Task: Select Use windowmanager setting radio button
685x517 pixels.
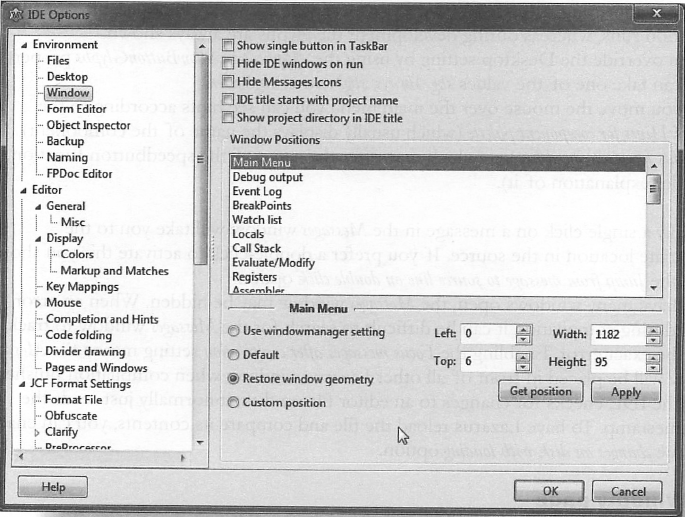Action: [234, 332]
